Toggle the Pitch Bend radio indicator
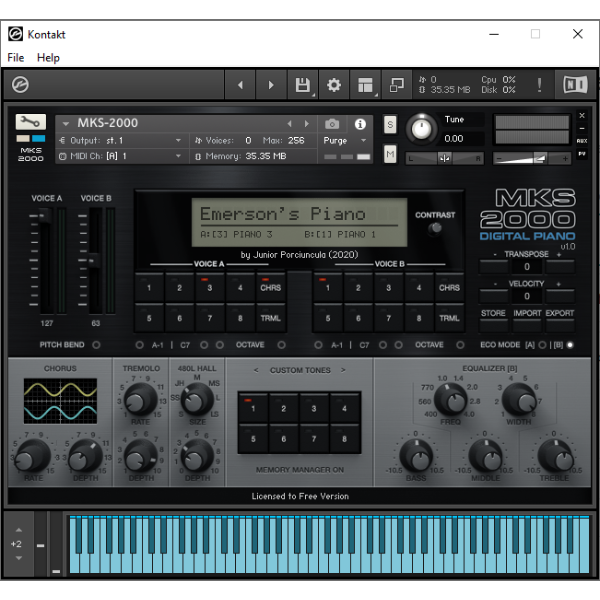This screenshot has height=600, width=600. point(96,345)
